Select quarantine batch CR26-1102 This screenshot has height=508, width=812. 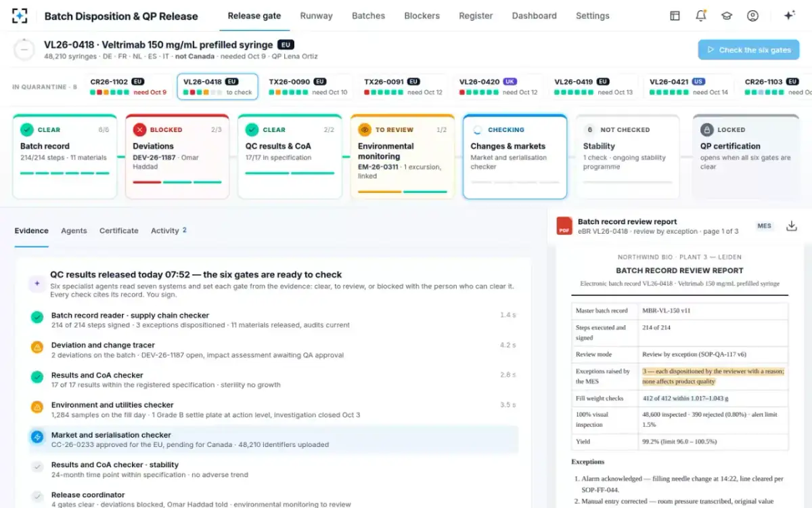point(128,86)
